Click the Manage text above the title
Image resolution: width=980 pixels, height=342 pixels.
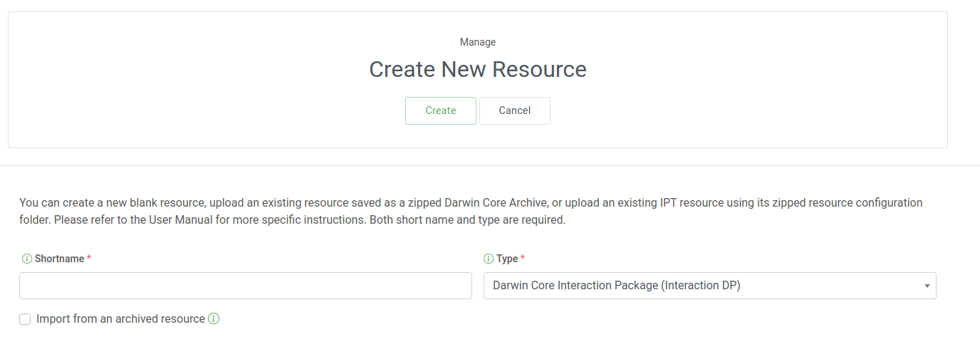[477, 42]
